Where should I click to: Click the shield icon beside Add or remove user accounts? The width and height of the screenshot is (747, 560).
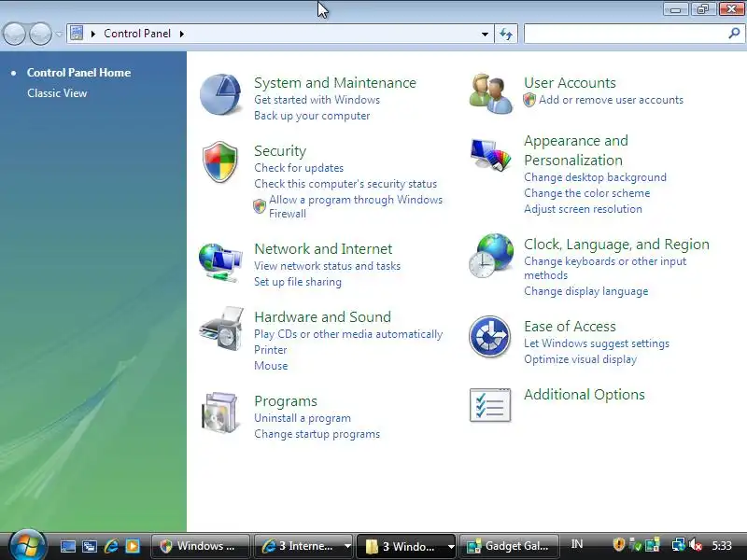pyautogui.click(x=529, y=100)
